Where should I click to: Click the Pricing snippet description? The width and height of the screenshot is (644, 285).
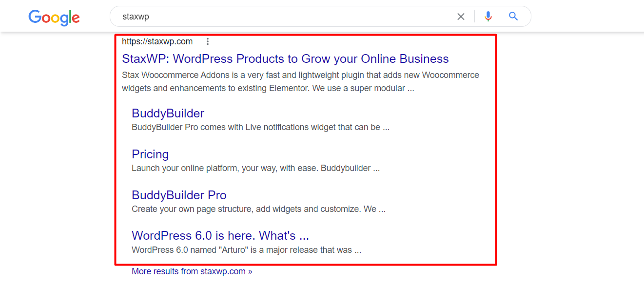255,168
